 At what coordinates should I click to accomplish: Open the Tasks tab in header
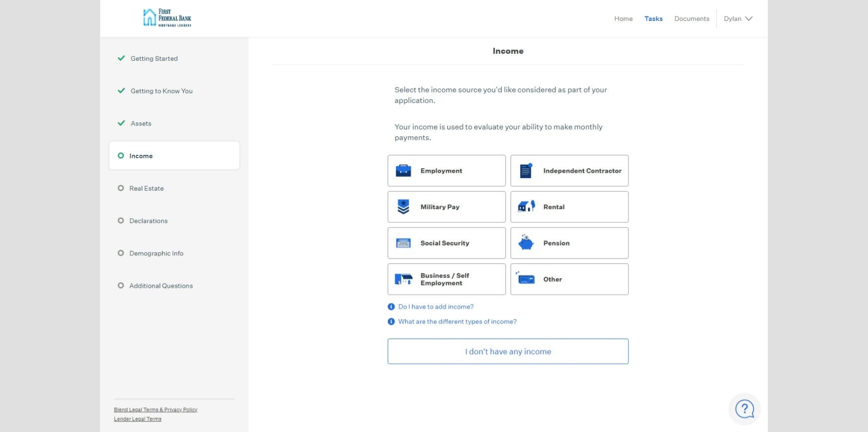(x=653, y=19)
